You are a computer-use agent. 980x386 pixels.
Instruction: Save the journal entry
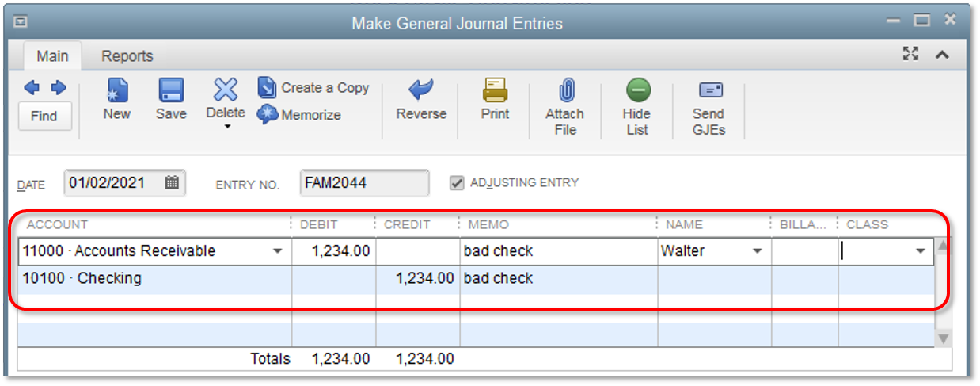171,99
